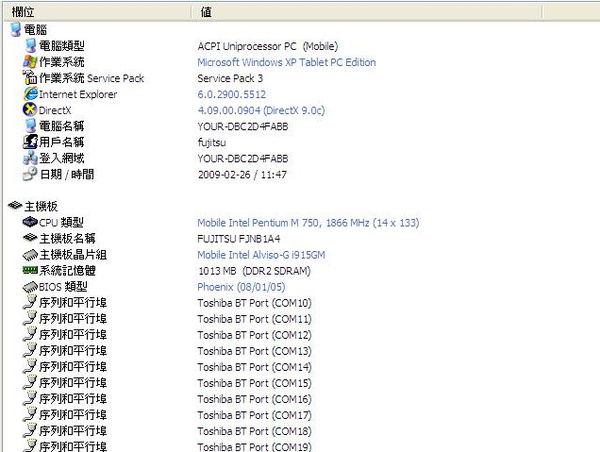This screenshot has height=452, width=600.
Task: Select the 電腦 section label
Action: tap(36, 30)
